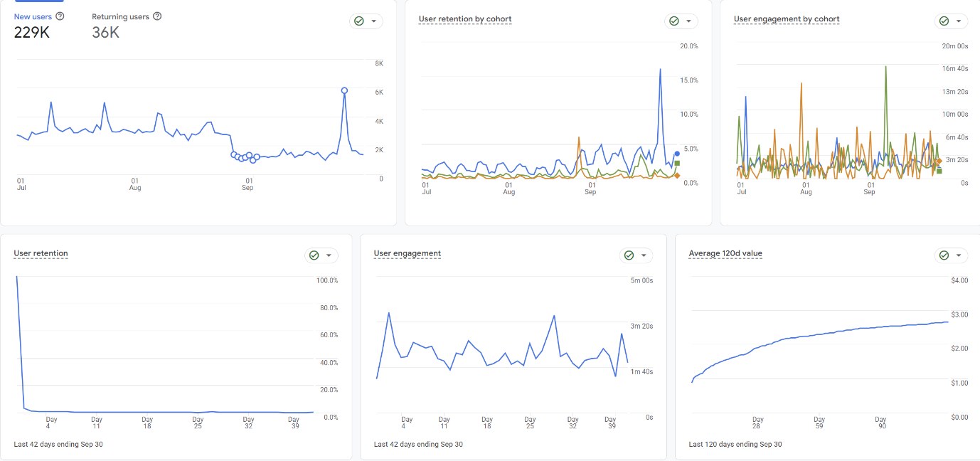Click the green checkmark in Average 120d value card
Viewport: 980px width, 461px height.
pos(944,255)
